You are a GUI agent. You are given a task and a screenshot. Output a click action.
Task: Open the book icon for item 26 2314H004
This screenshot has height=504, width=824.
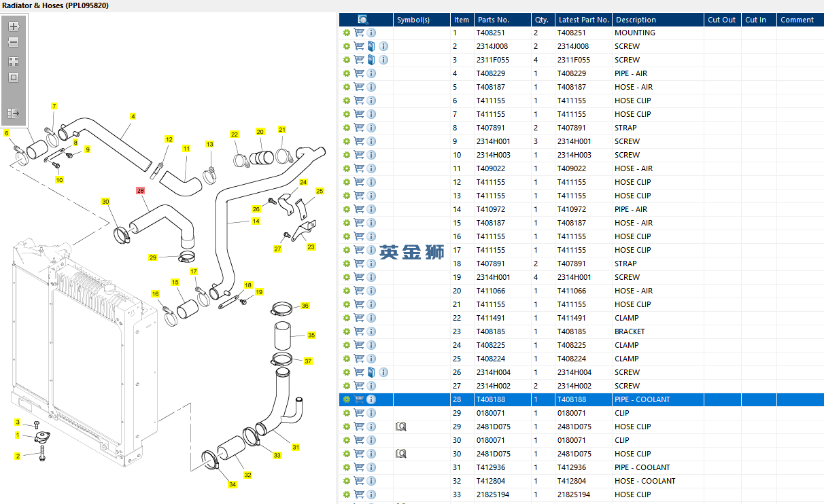tap(371, 372)
